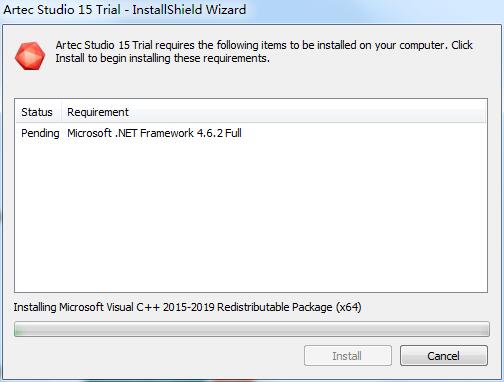Click the instruction paragraph beside the logo
This screenshot has width=504, height=382.
click(264, 52)
